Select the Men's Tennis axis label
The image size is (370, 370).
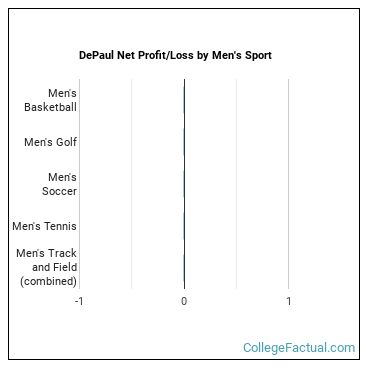44,226
